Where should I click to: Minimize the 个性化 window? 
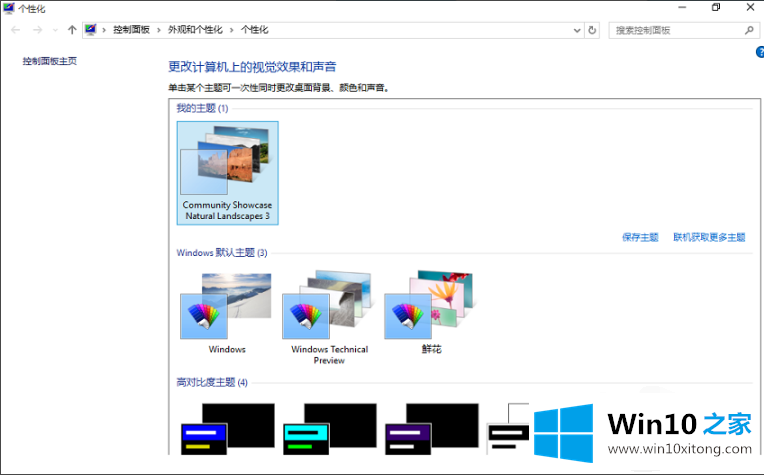tap(682, 7)
